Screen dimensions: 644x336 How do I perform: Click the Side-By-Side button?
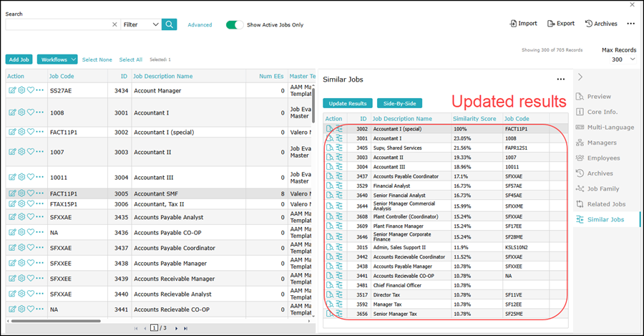coord(400,103)
